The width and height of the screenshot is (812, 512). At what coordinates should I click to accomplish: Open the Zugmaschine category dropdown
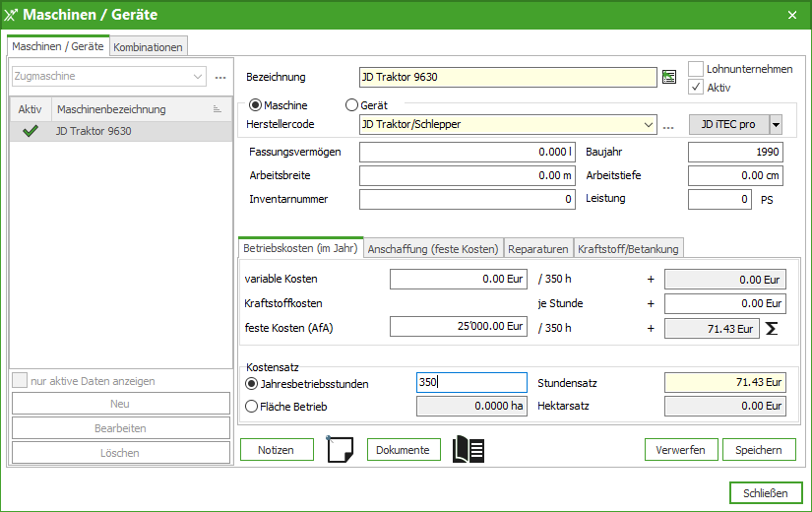pyautogui.click(x=198, y=76)
